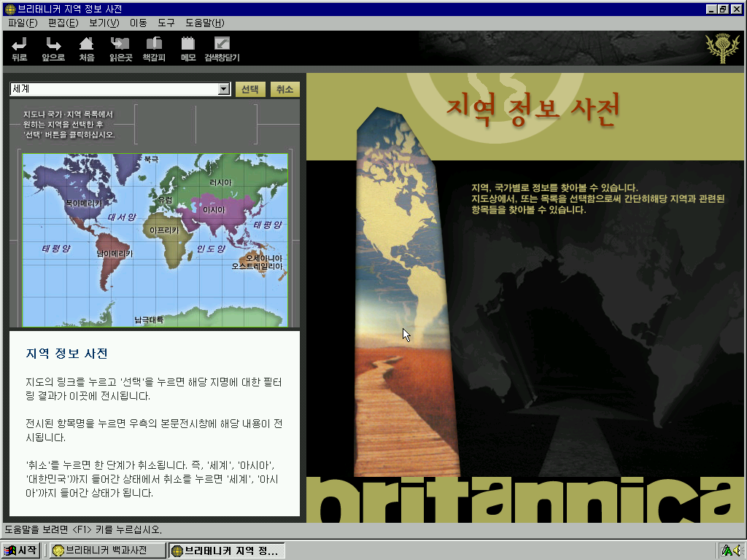Click the 인도양 ocean label on map
747x560 pixels.
tap(211, 249)
